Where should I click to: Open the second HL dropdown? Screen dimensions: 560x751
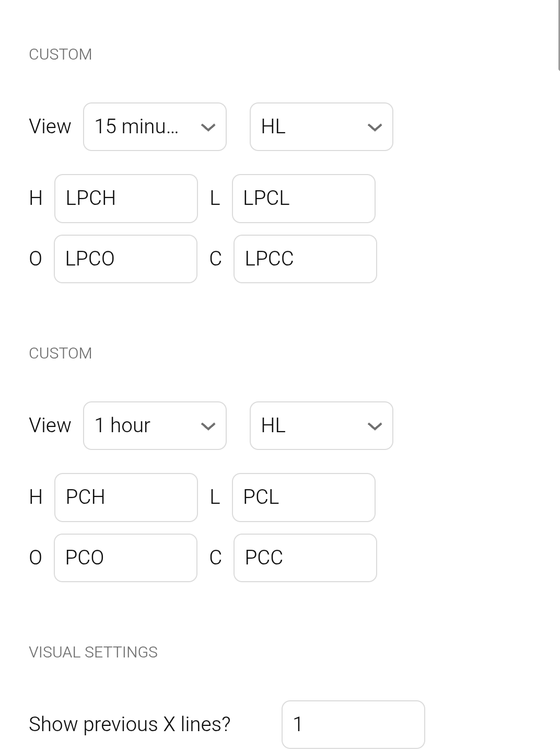(x=321, y=425)
